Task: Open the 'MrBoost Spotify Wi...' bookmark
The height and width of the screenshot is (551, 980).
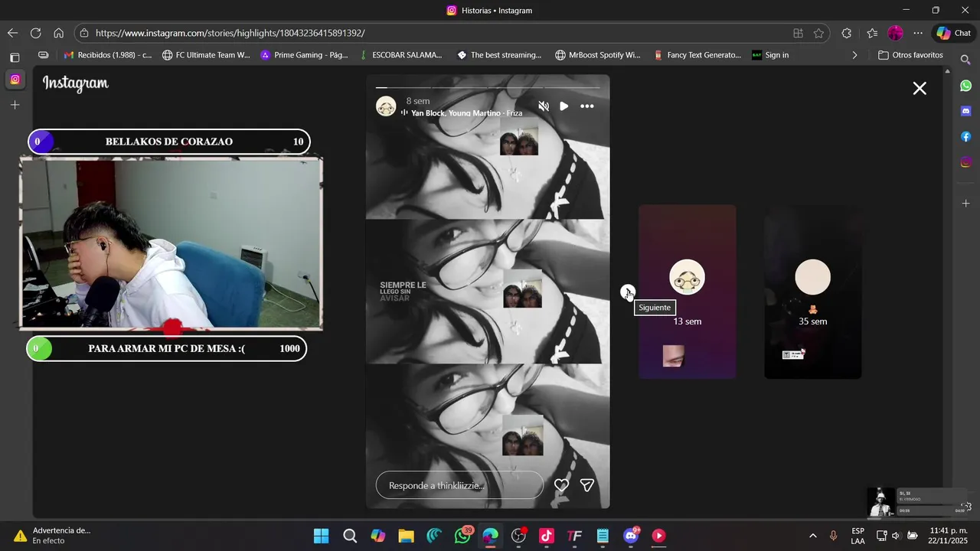Action: coord(598,55)
